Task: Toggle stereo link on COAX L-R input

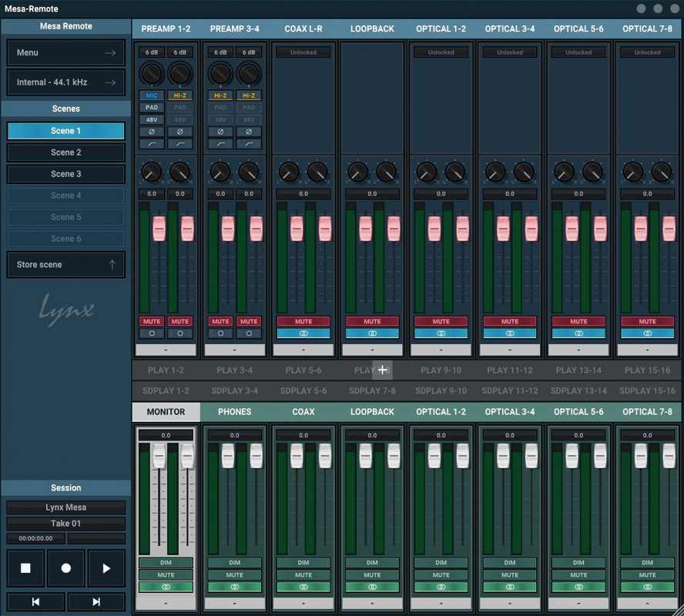Action: click(x=303, y=333)
